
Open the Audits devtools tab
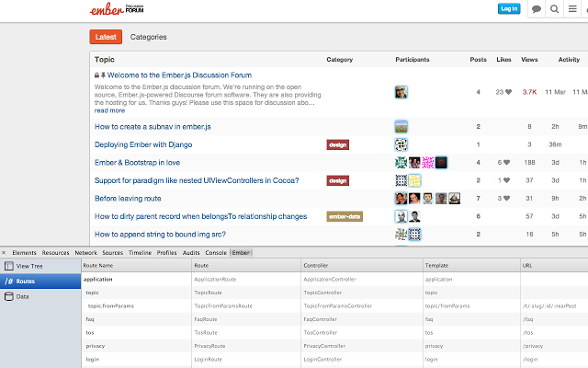pyautogui.click(x=191, y=253)
